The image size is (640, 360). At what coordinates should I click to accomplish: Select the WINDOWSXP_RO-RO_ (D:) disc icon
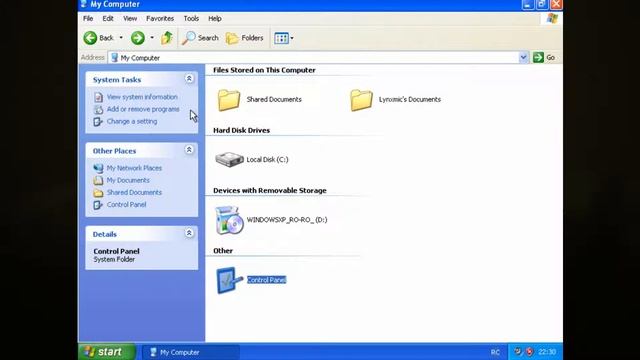[x=229, y=220]
